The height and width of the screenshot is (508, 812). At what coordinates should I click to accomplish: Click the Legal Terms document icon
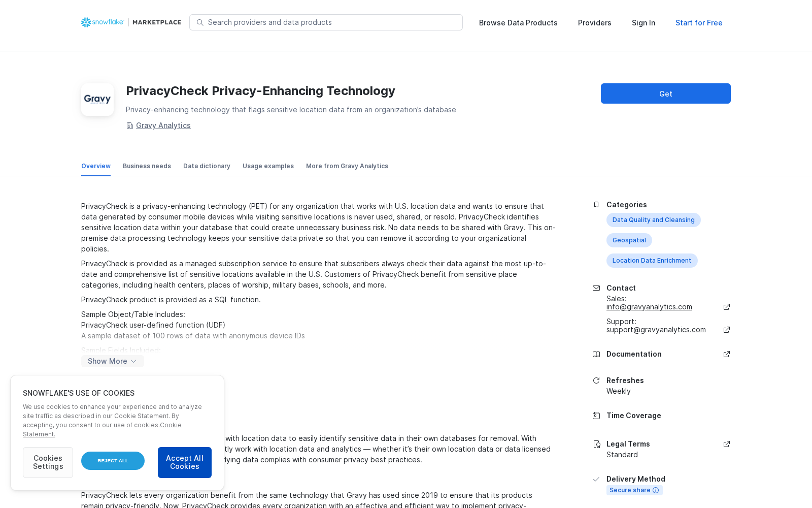[597, 444]
